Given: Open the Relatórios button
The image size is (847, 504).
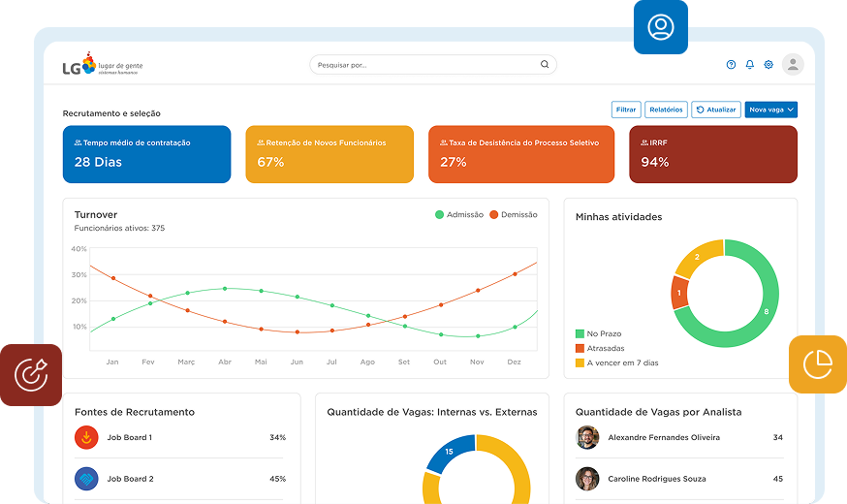Looking at the screenshot, I should point(666,110).
